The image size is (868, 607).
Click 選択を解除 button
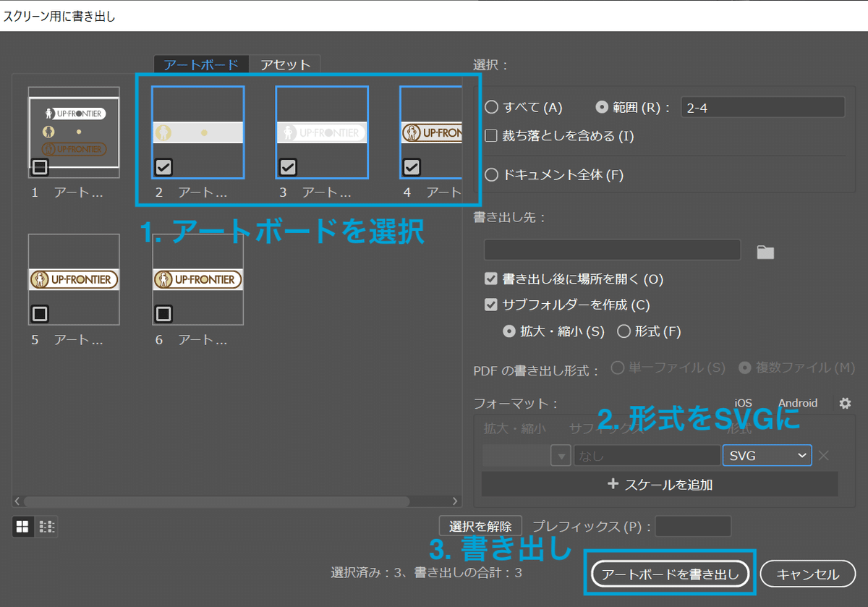pyautogui.click(x=480, y=527)
